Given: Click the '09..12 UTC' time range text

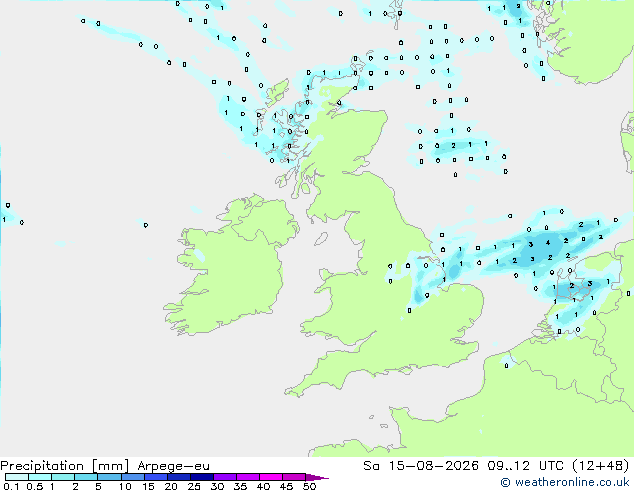Looking at the screenshot, I should click(525, 466).
